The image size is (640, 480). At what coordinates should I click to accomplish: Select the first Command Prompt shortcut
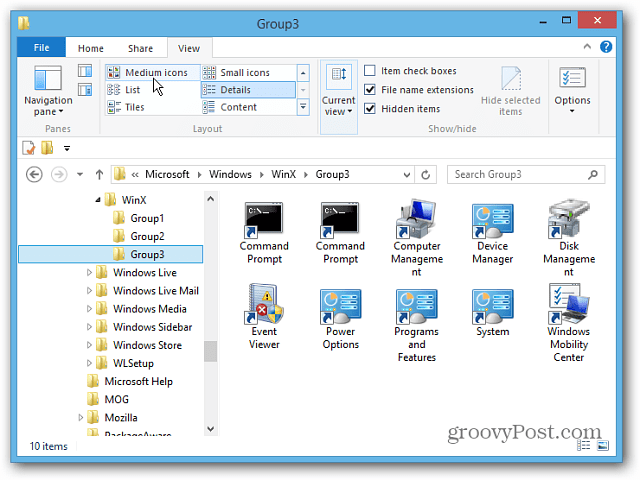264,233
